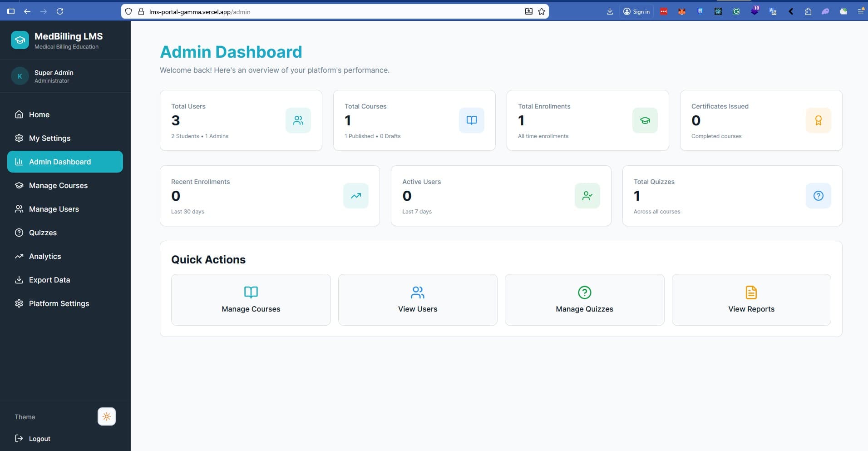The height and width of the screenshot is (451, 868).
Task: Click the MedBilling LMS graduation cap logo
Action: [x=20, y=40]
